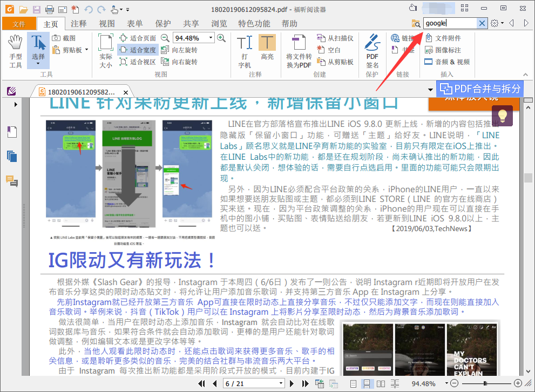Open the page number dropdown 6 / 21
The image size is (535, 392).
tap(281, 383)
